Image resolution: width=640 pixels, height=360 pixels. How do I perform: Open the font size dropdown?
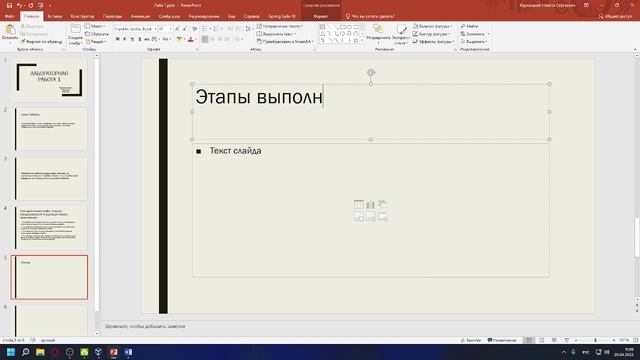171,29
